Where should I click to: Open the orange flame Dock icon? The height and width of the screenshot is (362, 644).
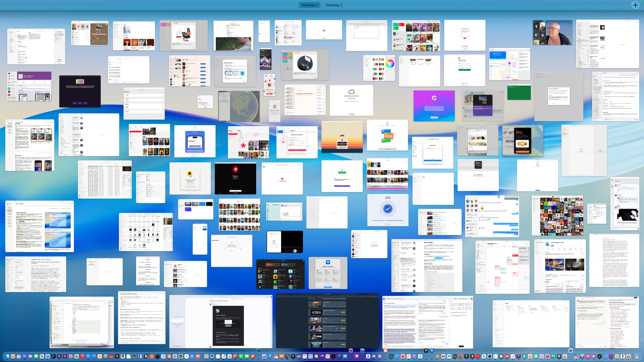coord(530,356)
